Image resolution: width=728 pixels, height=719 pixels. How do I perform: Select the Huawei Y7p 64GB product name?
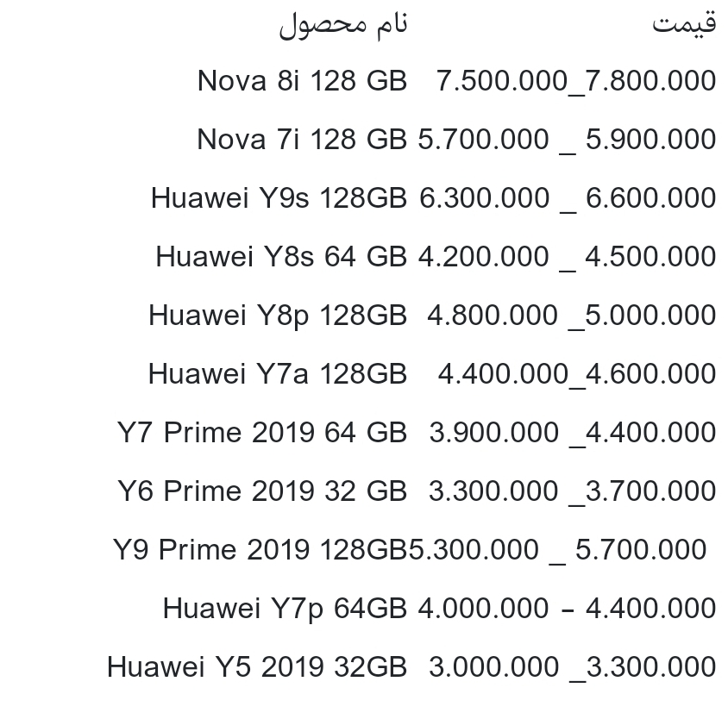(x=285, y=609)
